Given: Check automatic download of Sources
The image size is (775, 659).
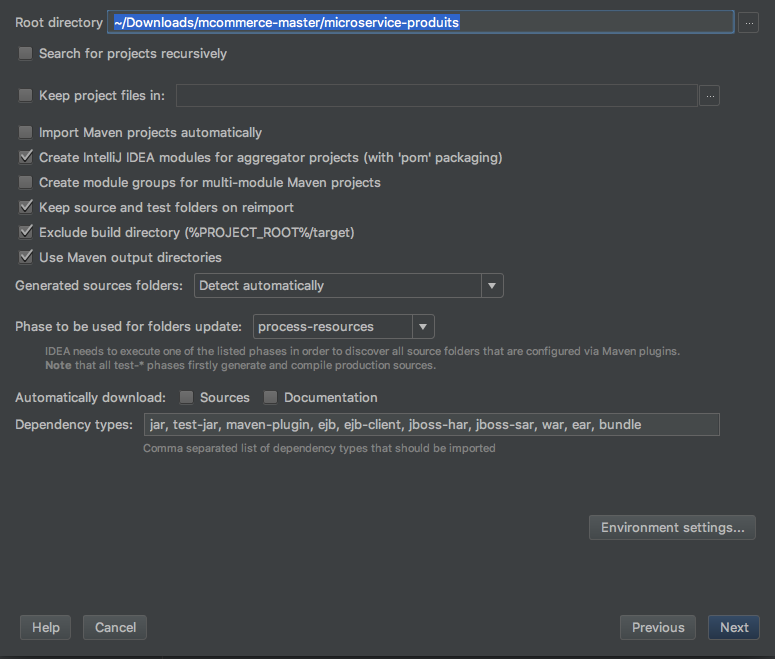Looking at the screenshot, I should click(187, 398).
